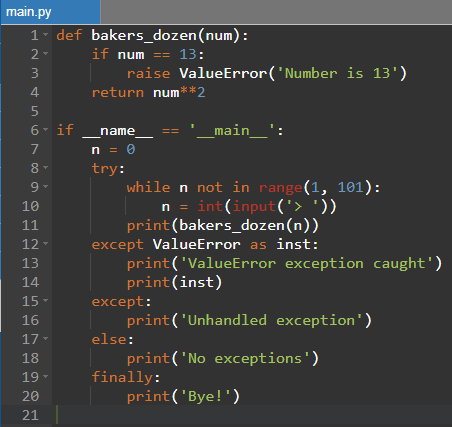Screen dimensions: 452x427
Task: Select the main.py tab
Action: pyautogui.click(x=50, y=12)
